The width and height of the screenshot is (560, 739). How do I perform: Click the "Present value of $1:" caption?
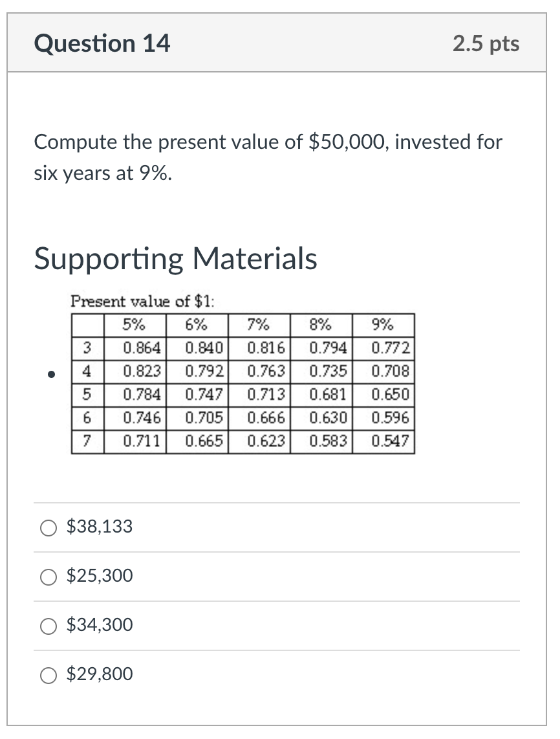(x=142, y=302)
